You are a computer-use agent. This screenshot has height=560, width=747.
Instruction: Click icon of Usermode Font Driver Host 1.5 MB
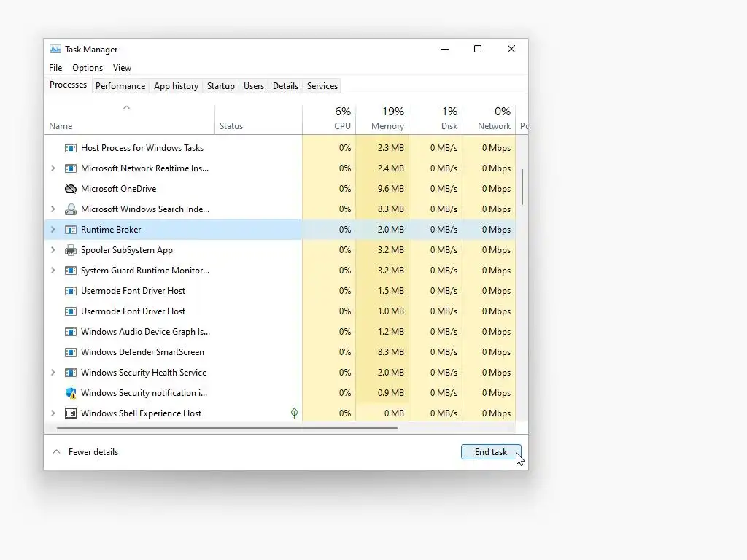click(x=71, y=291)
